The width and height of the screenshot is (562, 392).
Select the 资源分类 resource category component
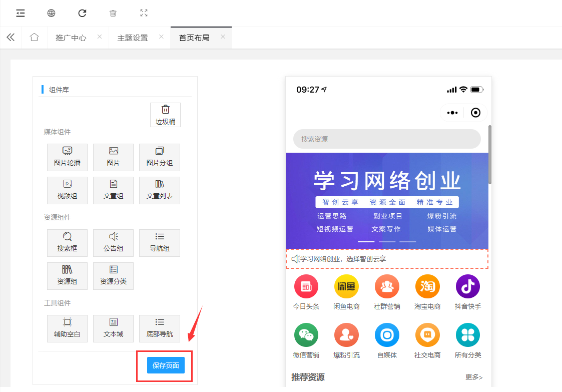click(x=113, y=276)
